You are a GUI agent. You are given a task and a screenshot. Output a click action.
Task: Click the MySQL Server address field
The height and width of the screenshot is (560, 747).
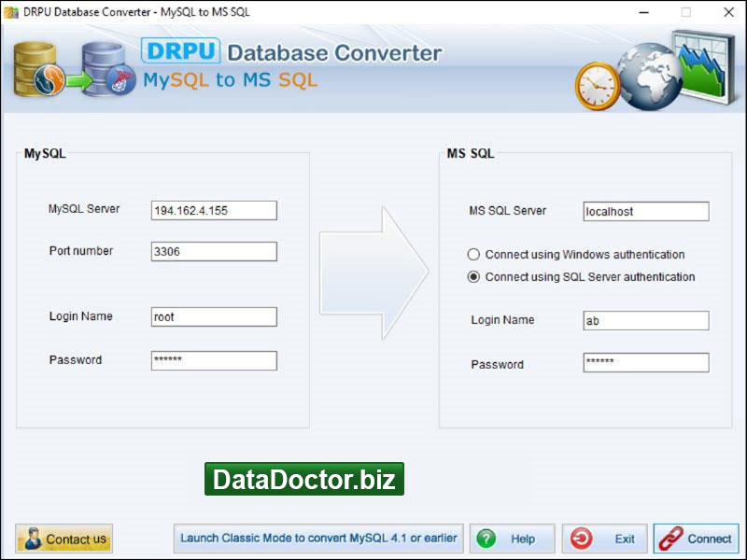tap(214, 211)
